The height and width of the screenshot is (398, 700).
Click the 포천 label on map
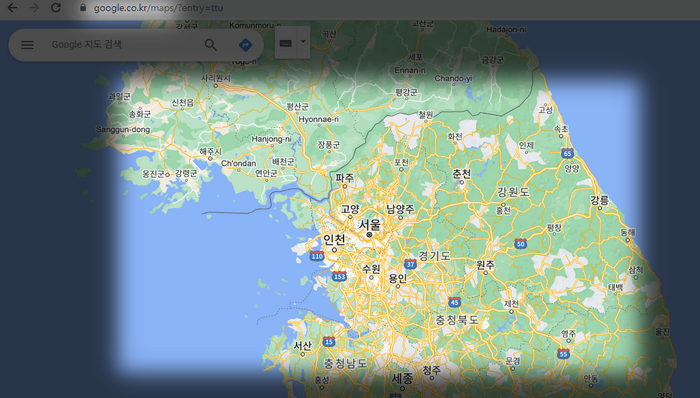(401, 162)
